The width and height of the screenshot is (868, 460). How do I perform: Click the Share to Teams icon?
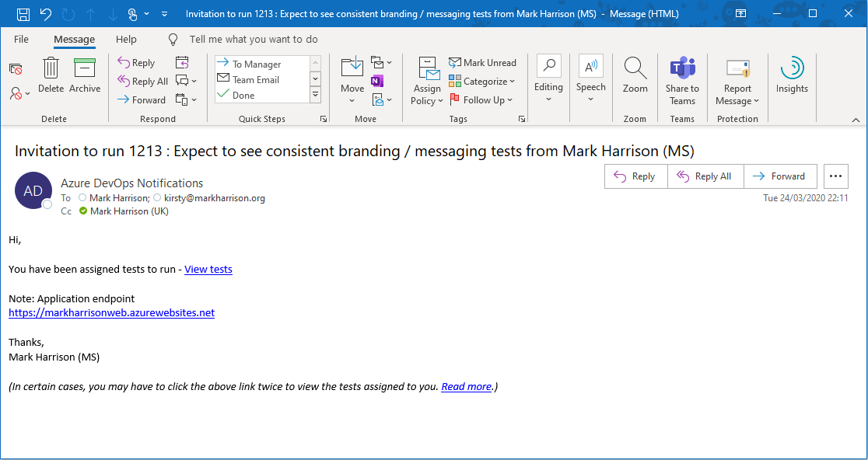[682, 70]
